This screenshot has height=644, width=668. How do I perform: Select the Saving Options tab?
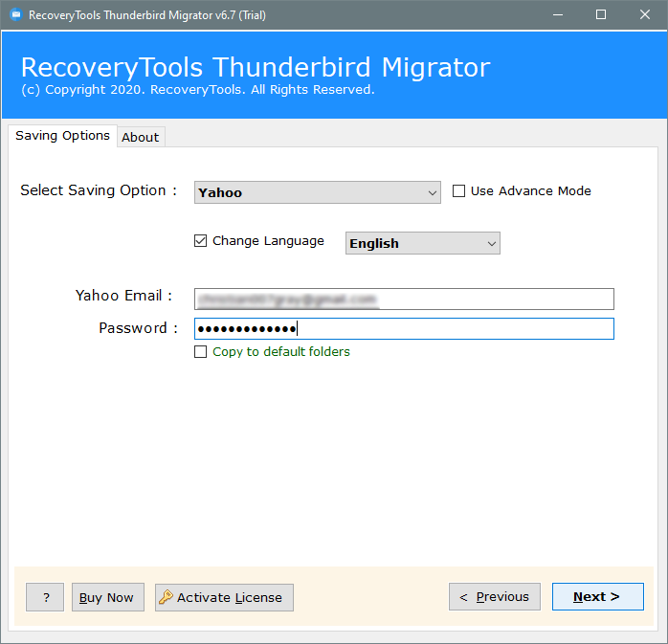62,136
